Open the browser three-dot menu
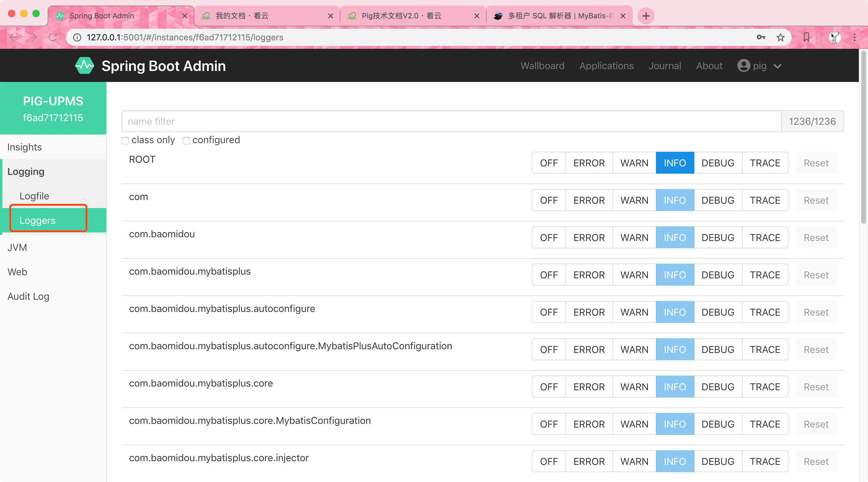This screenshot has height=482, width=868. 854,37
